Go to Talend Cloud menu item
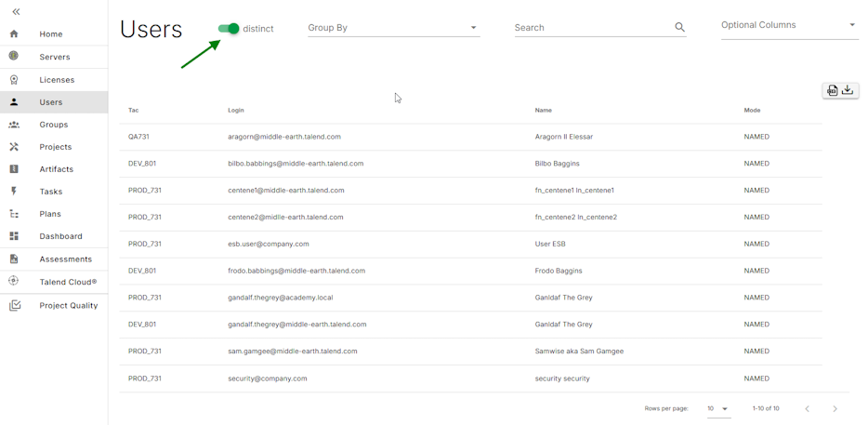This screenshot has width=868, height=425. pyautogui.click(x=67, y=282)
